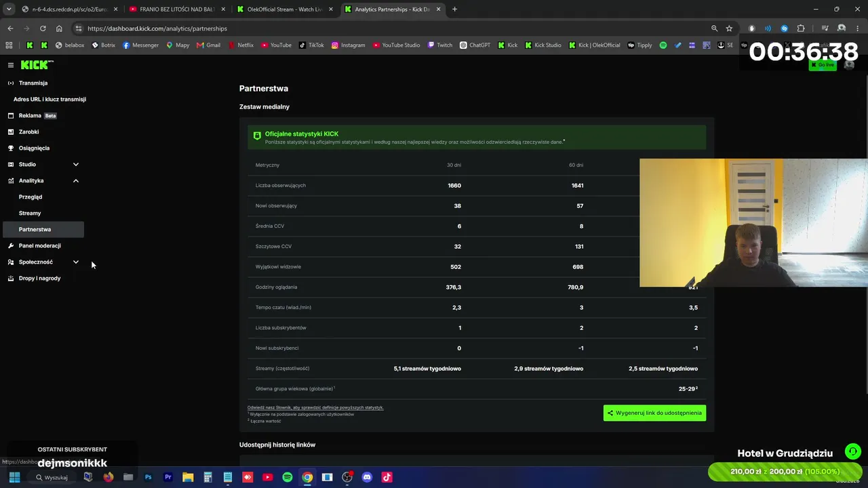Open the Tipply bookmark

pos(639,45)
